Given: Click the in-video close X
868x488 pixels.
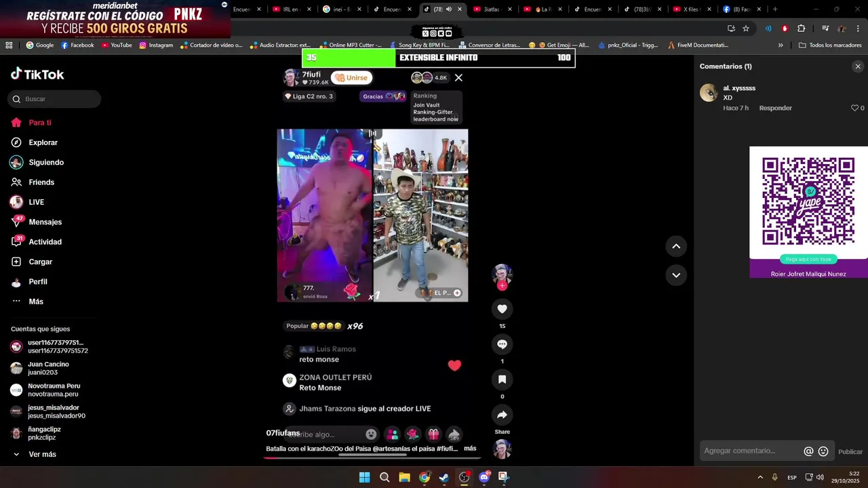Looking at the screenshot, I should pyautogui.click(x=458, y=78).
